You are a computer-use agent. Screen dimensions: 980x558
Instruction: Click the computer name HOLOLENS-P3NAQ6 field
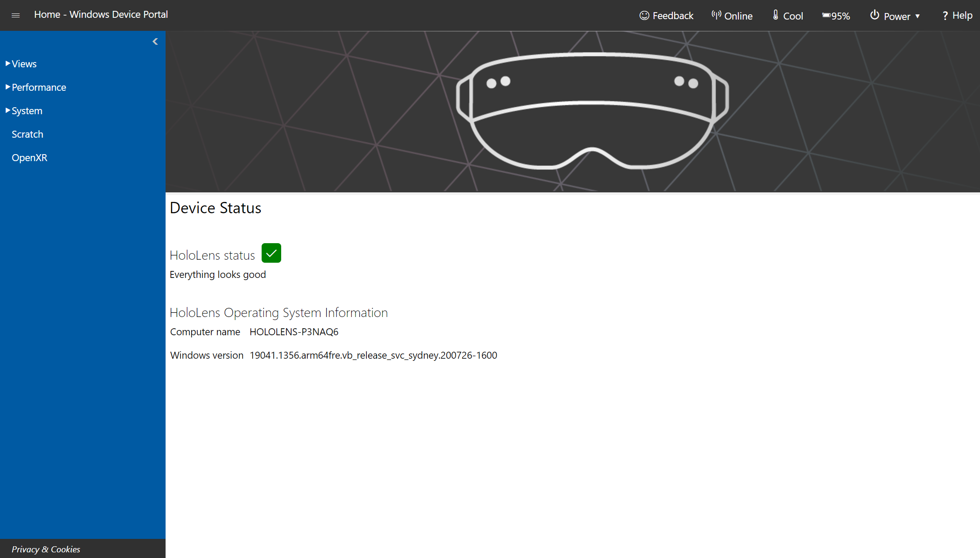293,331
